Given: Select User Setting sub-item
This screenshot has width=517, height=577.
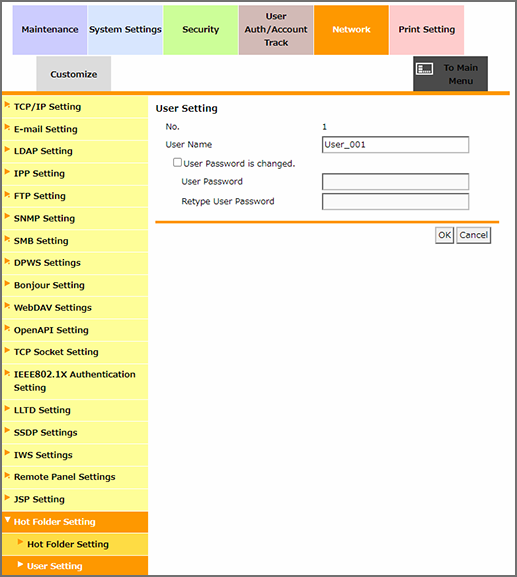Looking at the screenshot, I should [75, 566].
